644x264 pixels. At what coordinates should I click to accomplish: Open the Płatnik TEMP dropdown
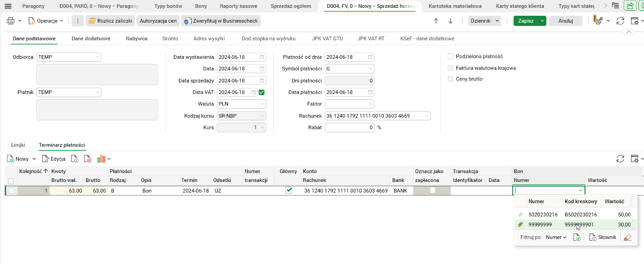(x=97, y=92)
